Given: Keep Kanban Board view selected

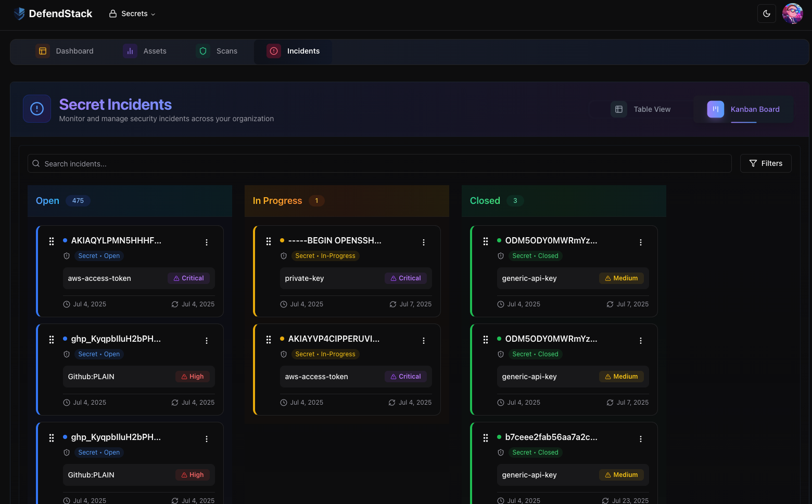Looking at the screenshot, I should [743, 109].
